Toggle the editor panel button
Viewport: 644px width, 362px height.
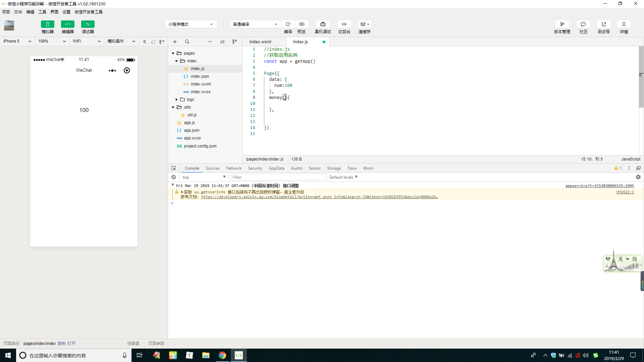coord(68,24)
